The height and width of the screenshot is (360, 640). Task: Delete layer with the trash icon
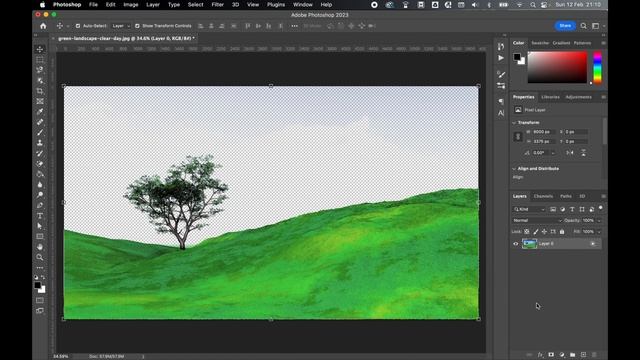click(594, 355)
